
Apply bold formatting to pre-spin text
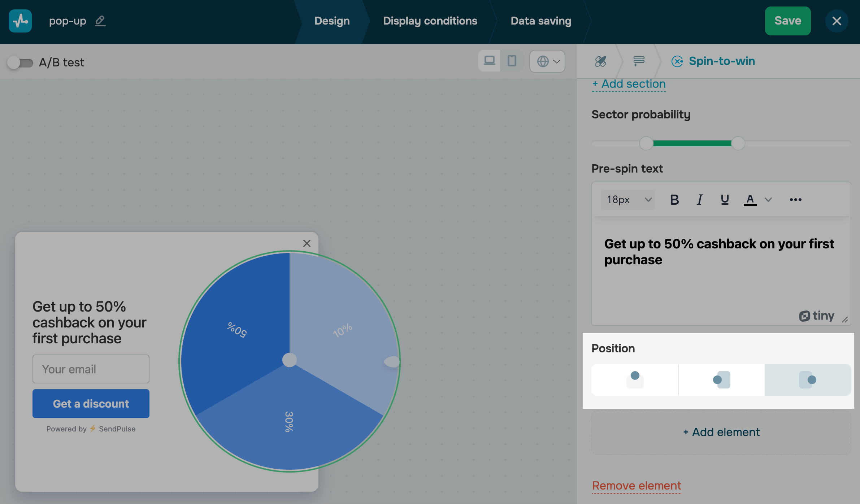(x=674, y=200)
